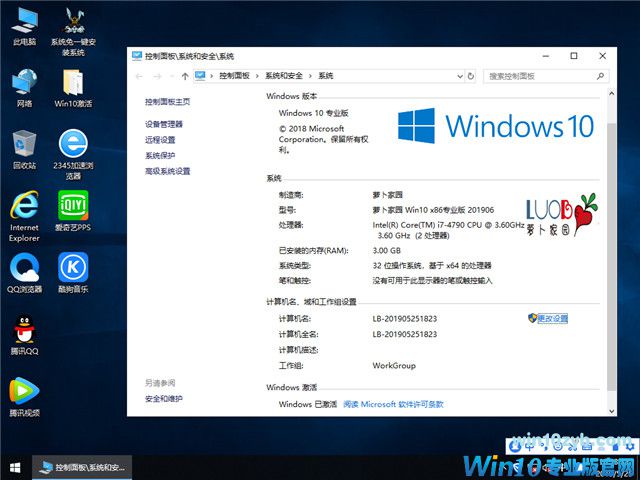The width and height of the screenshot is (640, 480).
Task: Open the 此电脑 desktop icon
Action: pos(24,26)
